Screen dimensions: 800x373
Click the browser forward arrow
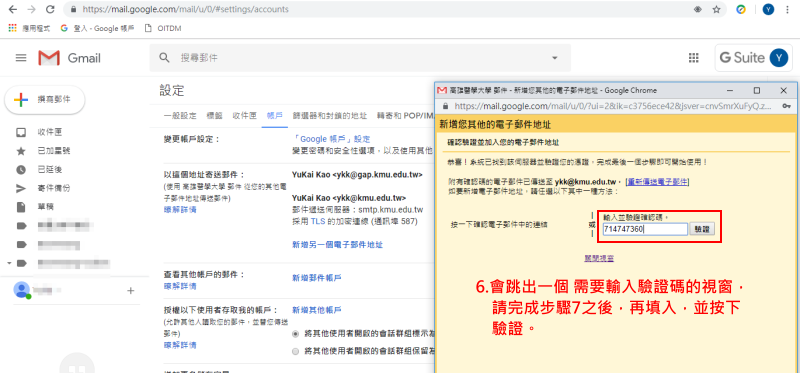[x=31, y=9]
